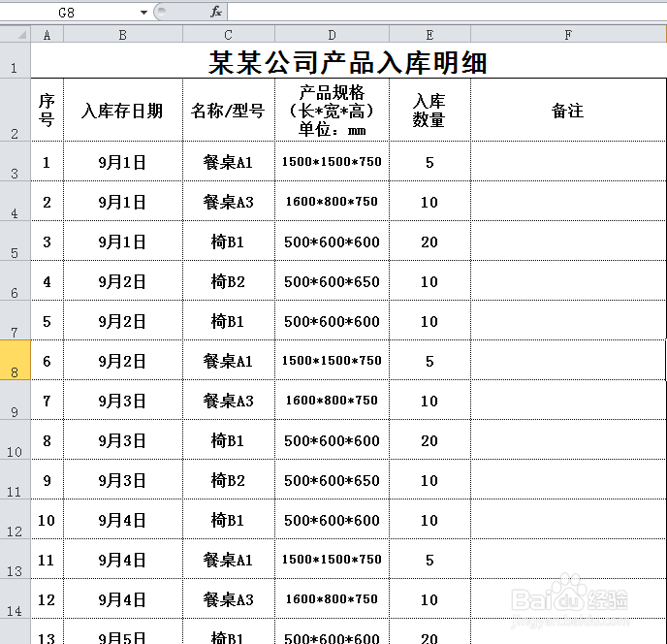Select column E header

click(429, 35)
